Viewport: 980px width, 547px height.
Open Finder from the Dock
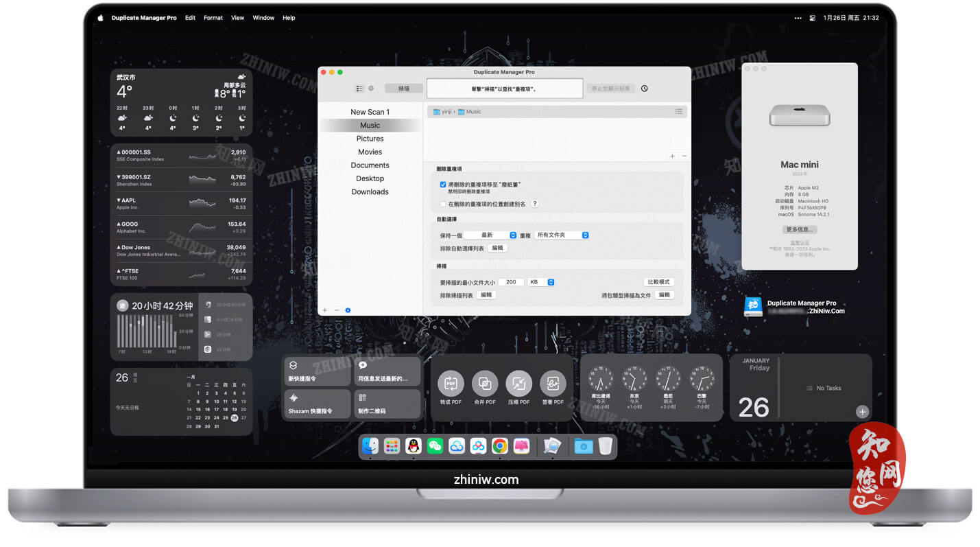pyautogui.click(x=370, y=446)
